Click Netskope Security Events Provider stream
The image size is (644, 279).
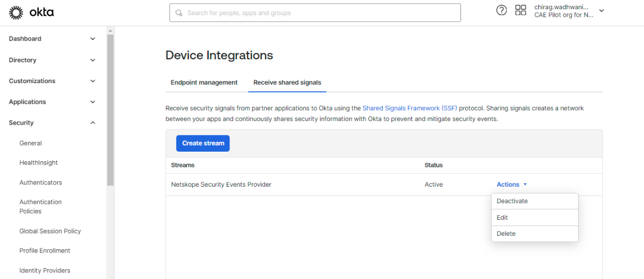pyautogui.click(x=221, y=185)
